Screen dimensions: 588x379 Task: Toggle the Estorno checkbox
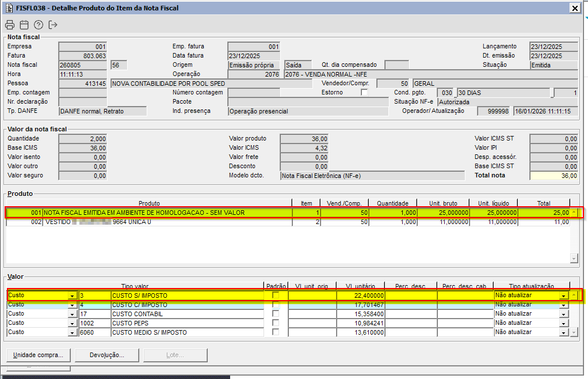click(364, 92)
